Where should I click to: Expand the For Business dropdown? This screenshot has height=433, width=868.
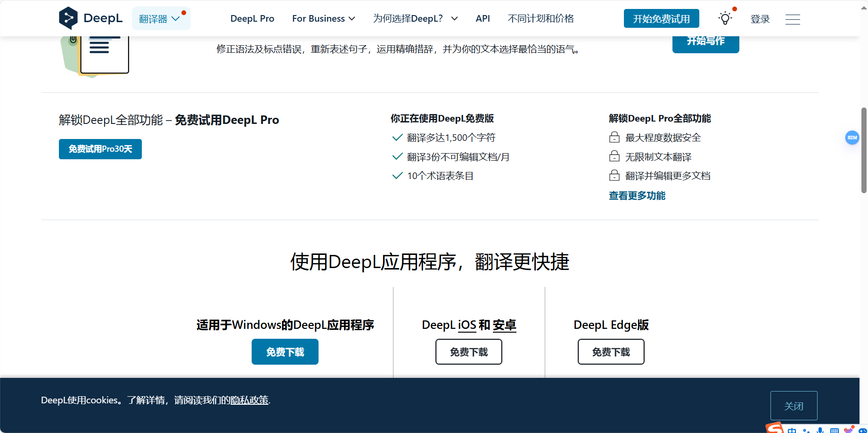point(323,18)
